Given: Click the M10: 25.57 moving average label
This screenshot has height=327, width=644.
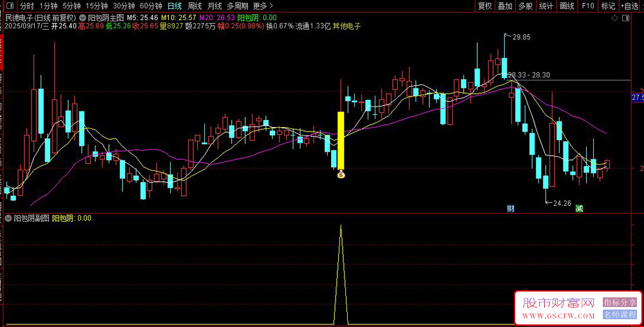Looking at the screenshot, I should coord(178,18).
